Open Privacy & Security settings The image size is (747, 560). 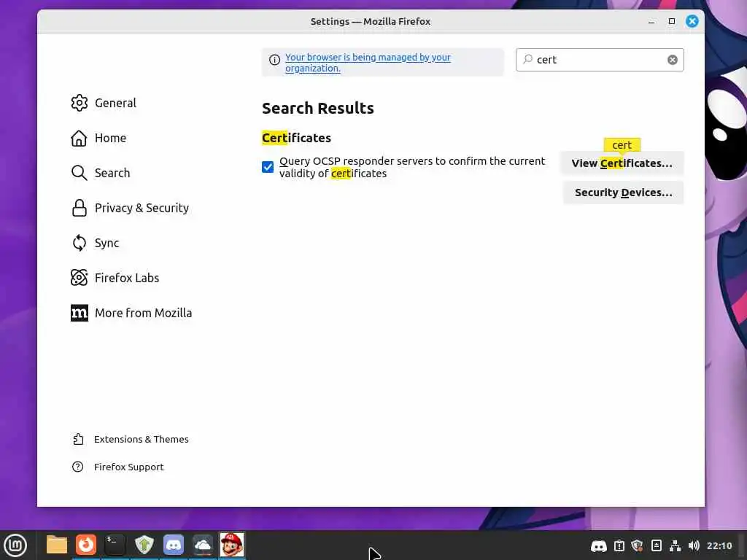130,208
